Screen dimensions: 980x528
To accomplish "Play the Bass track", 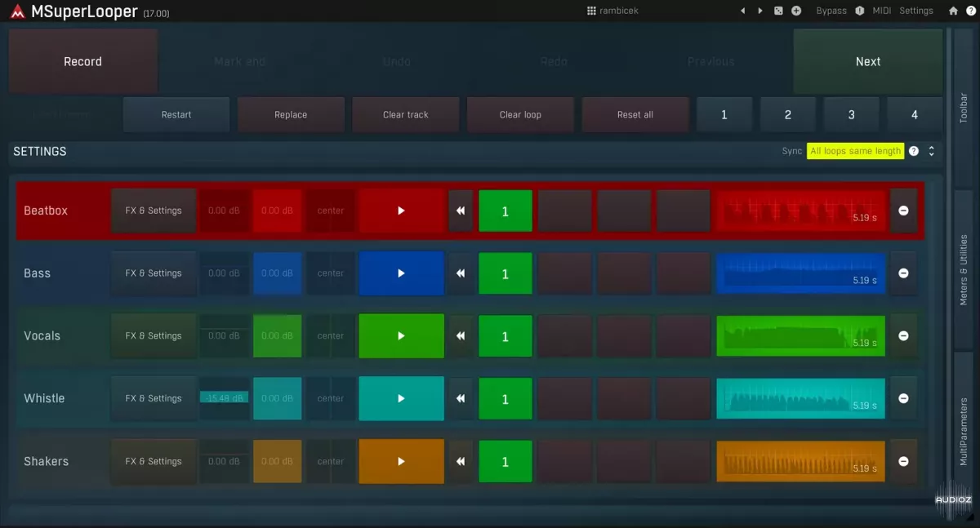I will pos(401,273).
